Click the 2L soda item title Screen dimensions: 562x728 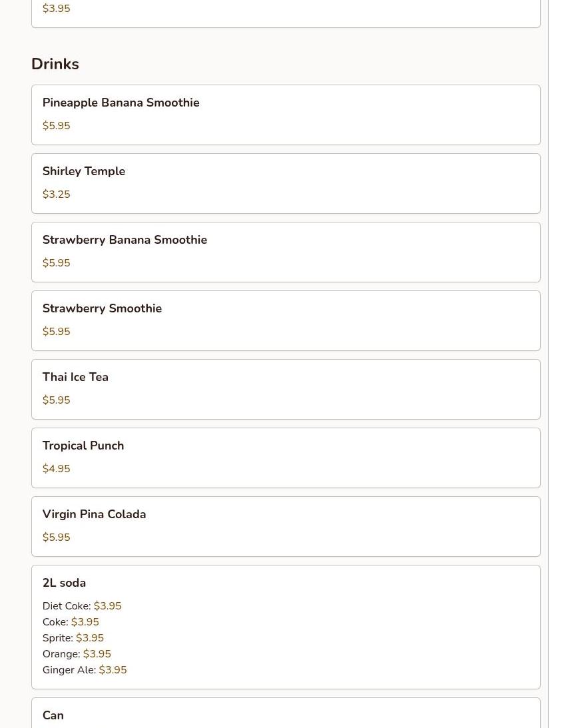tap(64, 583)
